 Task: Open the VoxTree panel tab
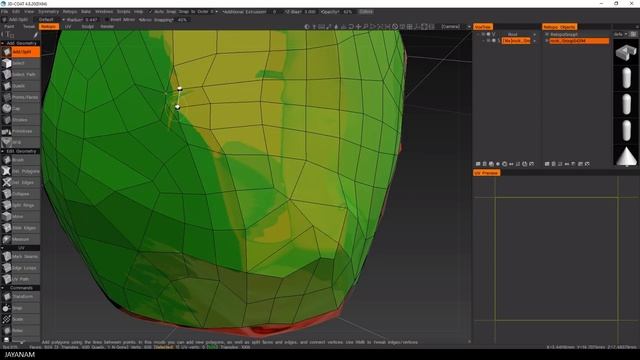coord(483,27)
